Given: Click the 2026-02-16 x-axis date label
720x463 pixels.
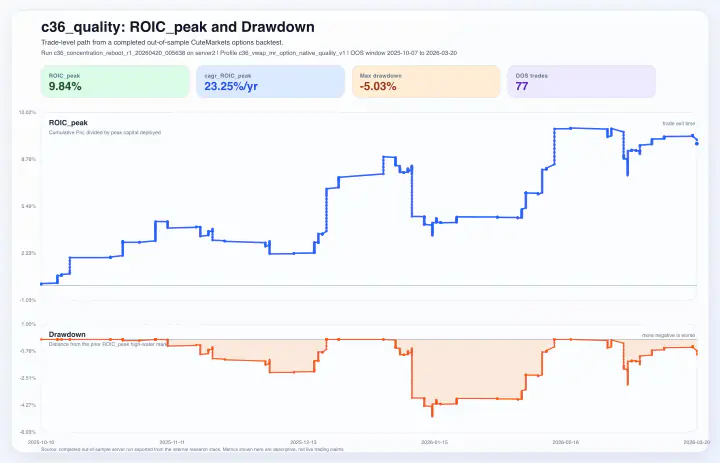Looking at the screenshot, I should 565,440.
